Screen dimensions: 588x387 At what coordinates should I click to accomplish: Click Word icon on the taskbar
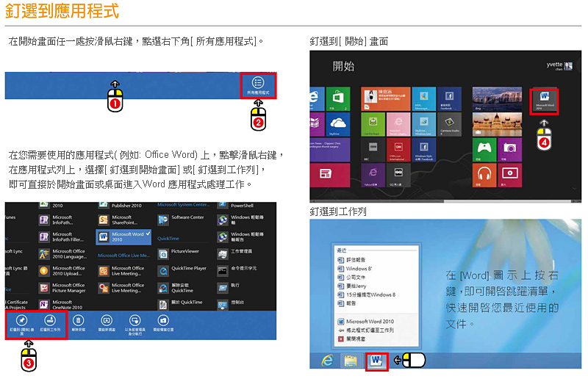[x=376, y=361]
